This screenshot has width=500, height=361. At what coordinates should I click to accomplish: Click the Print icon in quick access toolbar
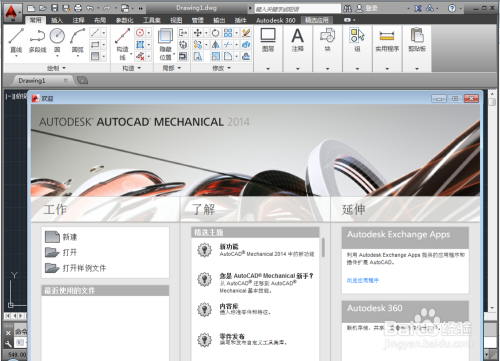(x=78, y=8)
